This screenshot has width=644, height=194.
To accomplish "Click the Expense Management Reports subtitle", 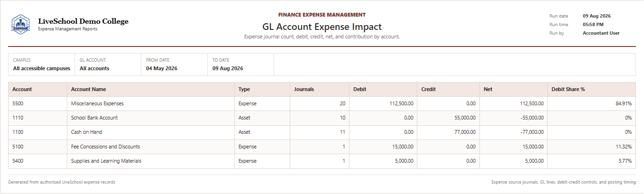I will (68, 29).
